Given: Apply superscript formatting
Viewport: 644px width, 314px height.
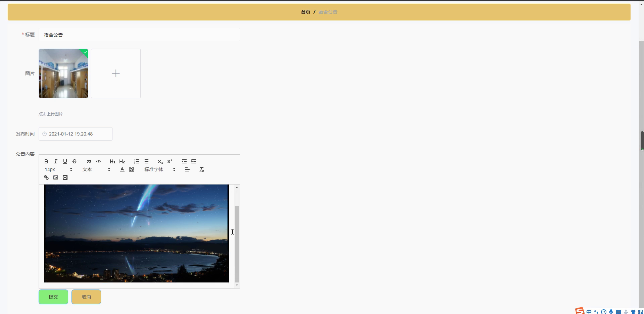Looking at the screenshot, I should point(170,161).
